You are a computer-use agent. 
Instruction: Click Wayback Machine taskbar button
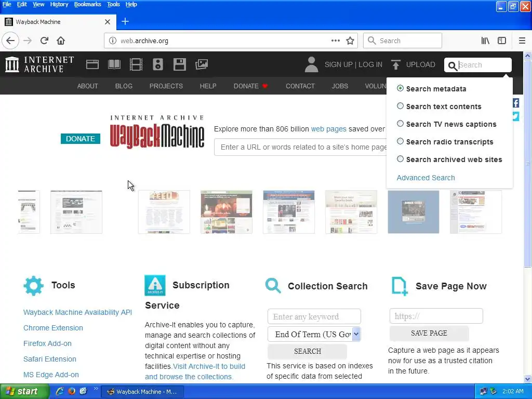point(142,392)
